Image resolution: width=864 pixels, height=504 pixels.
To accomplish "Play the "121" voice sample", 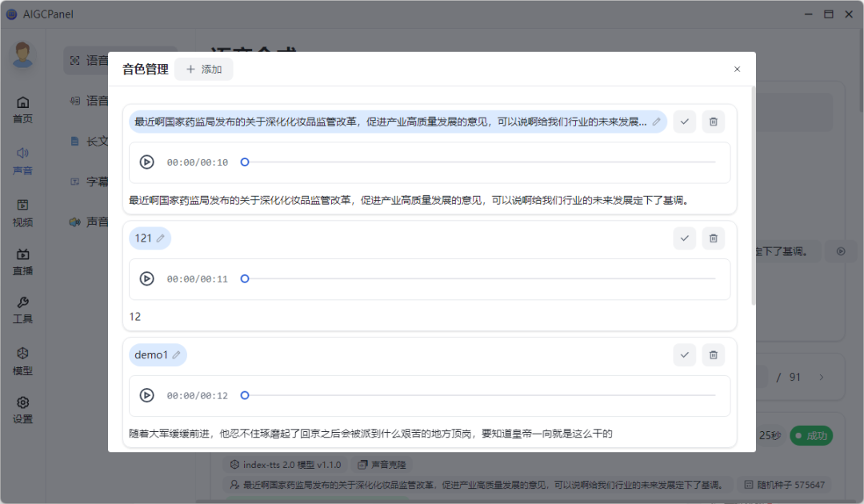I will click(x=146, y=278).
